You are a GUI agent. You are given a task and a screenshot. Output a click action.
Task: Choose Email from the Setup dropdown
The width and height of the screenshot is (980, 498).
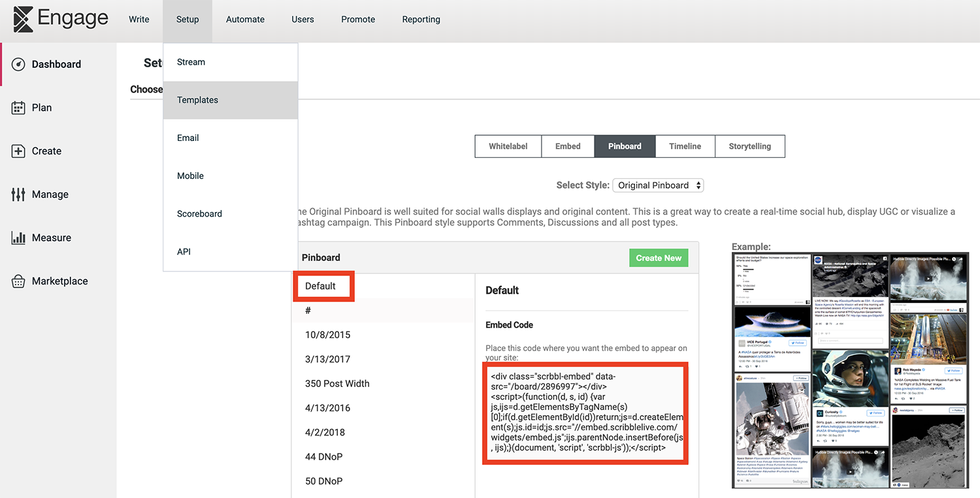pos(231,138)
